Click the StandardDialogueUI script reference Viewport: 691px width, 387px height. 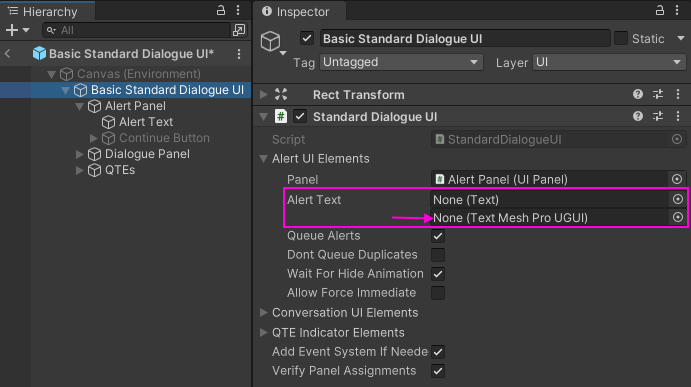(x=549, y=140)
